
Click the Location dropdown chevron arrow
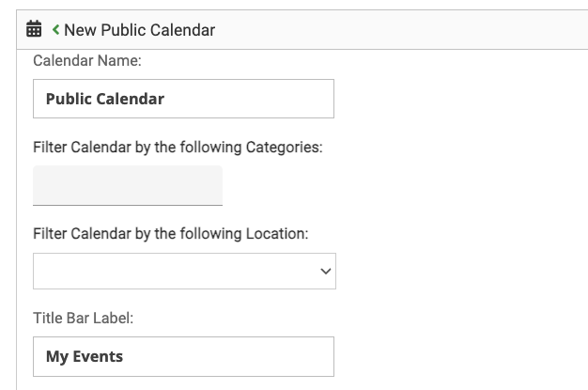tap(326, 272)
